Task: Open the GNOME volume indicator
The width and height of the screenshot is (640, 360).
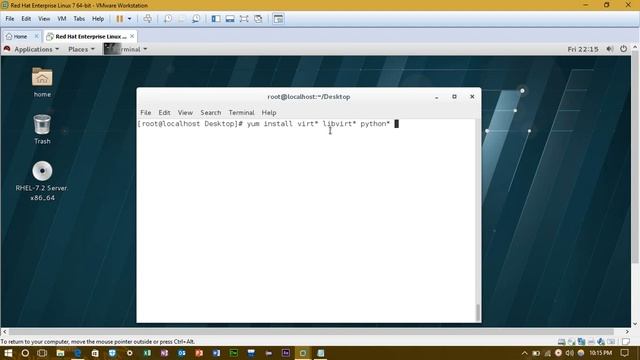Action: click(610, 49)
